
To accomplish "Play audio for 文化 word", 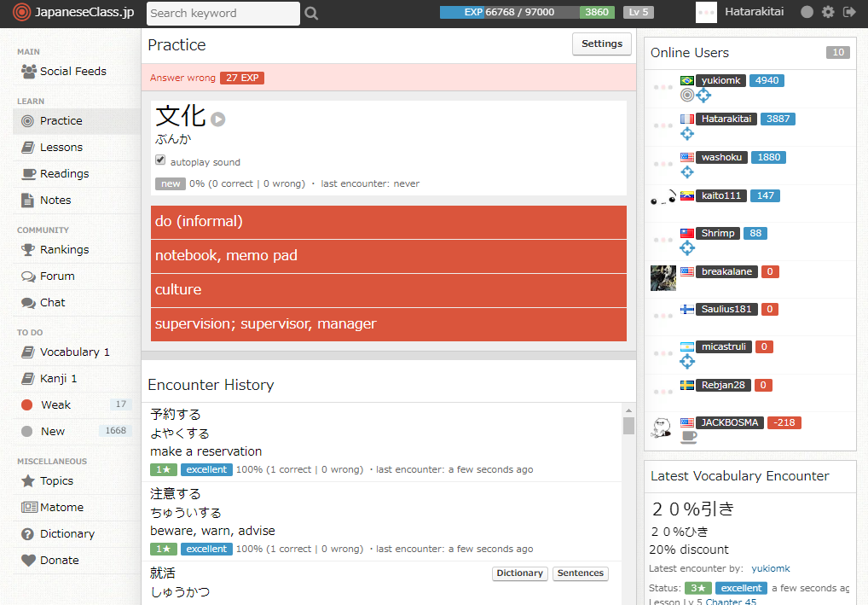I will 218,119.
